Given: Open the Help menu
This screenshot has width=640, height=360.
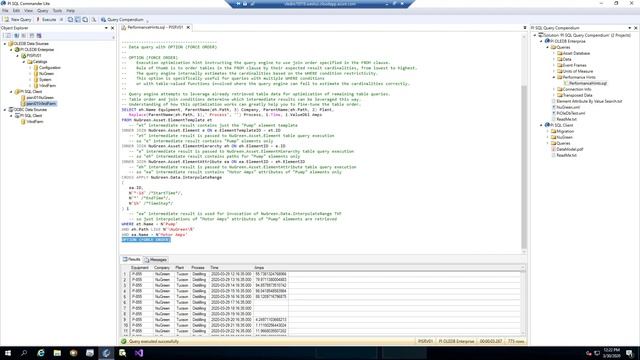Looking at the screenshot, I should click(x=71, y=11).
